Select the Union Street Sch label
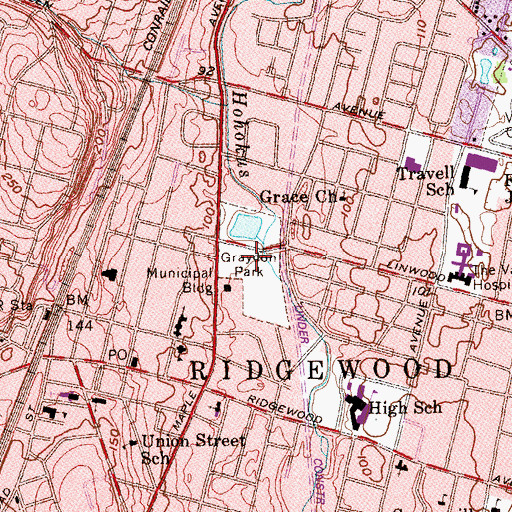 coord(193,449)
